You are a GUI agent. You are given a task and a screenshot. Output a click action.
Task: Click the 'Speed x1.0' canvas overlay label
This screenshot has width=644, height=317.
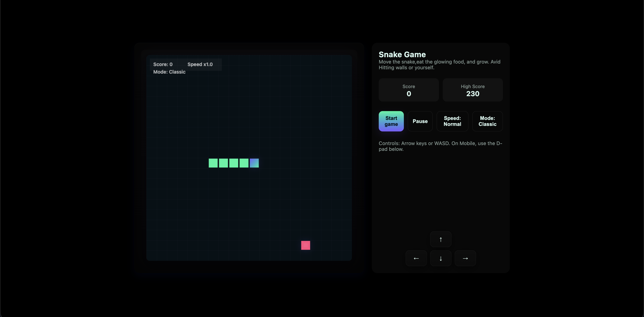200,64
